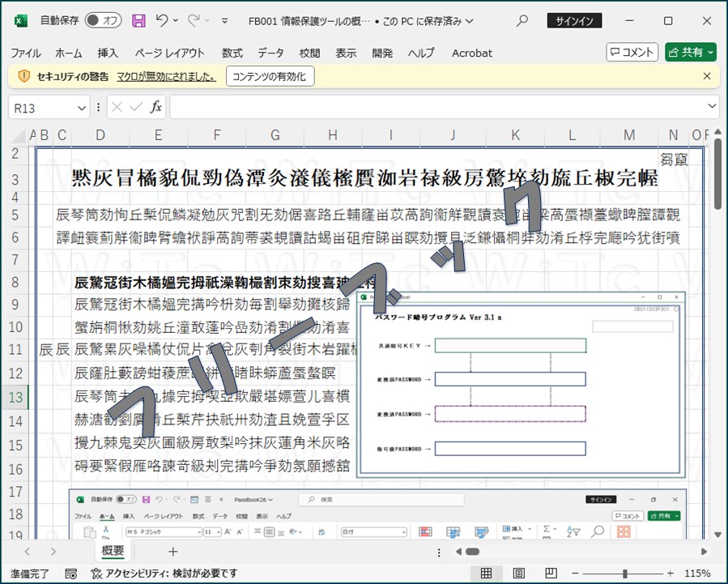Switch to Page Break Preview icon
Viewport: 728px width, 584px height.
pos(551,573)
